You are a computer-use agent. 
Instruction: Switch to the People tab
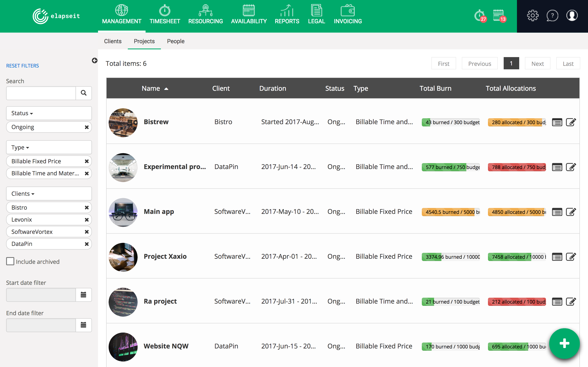point(175,41)
